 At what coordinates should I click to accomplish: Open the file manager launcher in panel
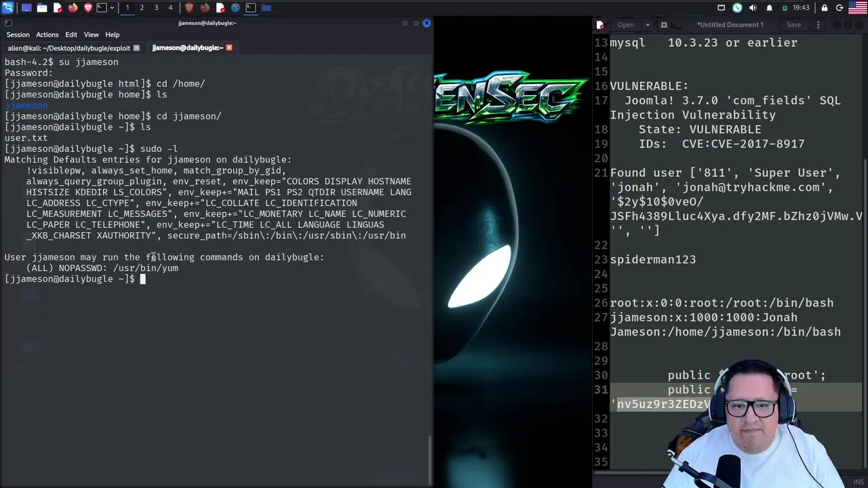click(x=42, y=7)
